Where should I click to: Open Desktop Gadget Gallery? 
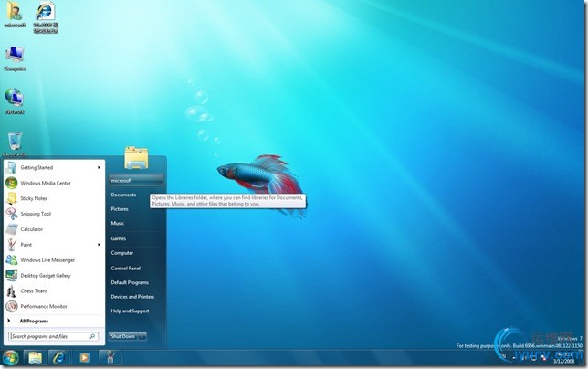[55, 275]
